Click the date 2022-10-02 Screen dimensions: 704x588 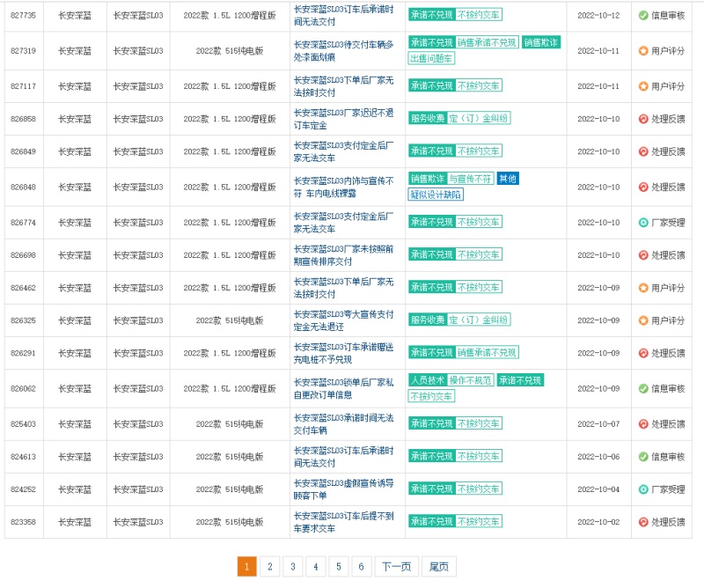tap(598, 522)
